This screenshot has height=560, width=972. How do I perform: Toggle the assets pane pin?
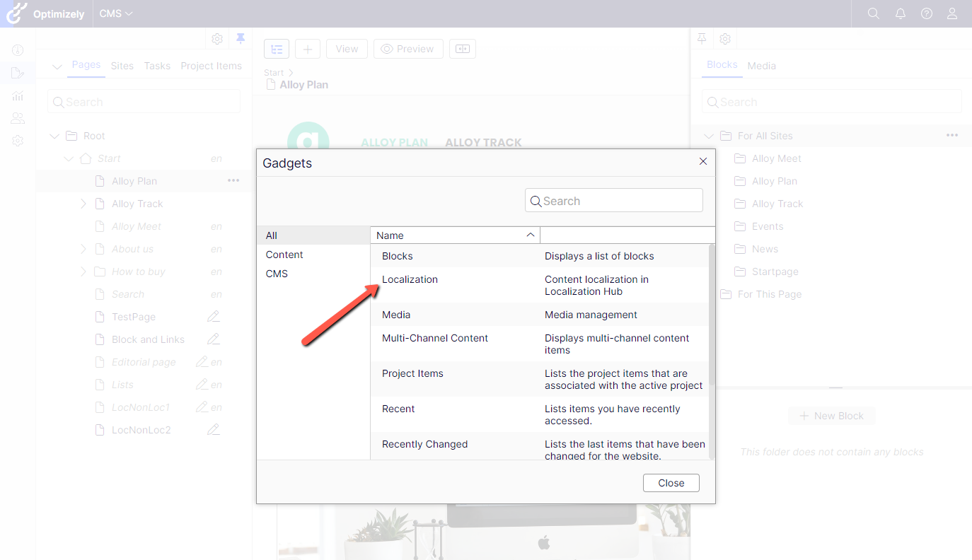pyautogui.click(x=702, y=38)
